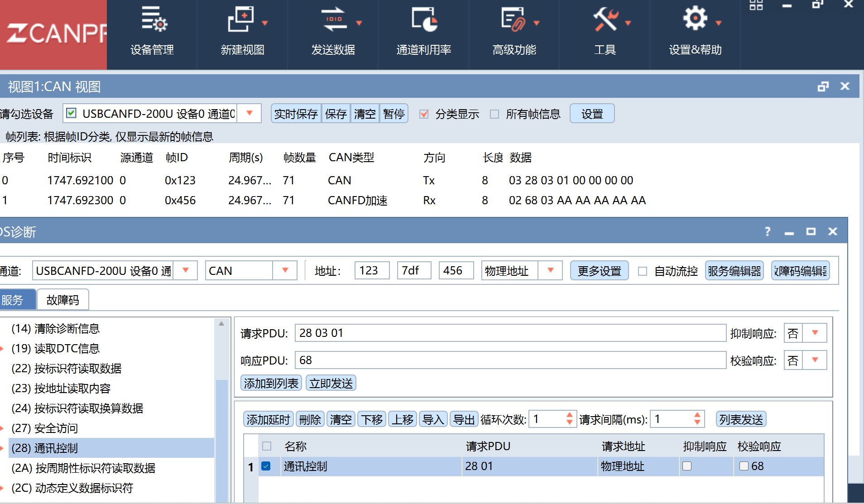
Task: Toggle USBCANFD-200U 设备0 device checkbox
Action: [x=71, y=113]
